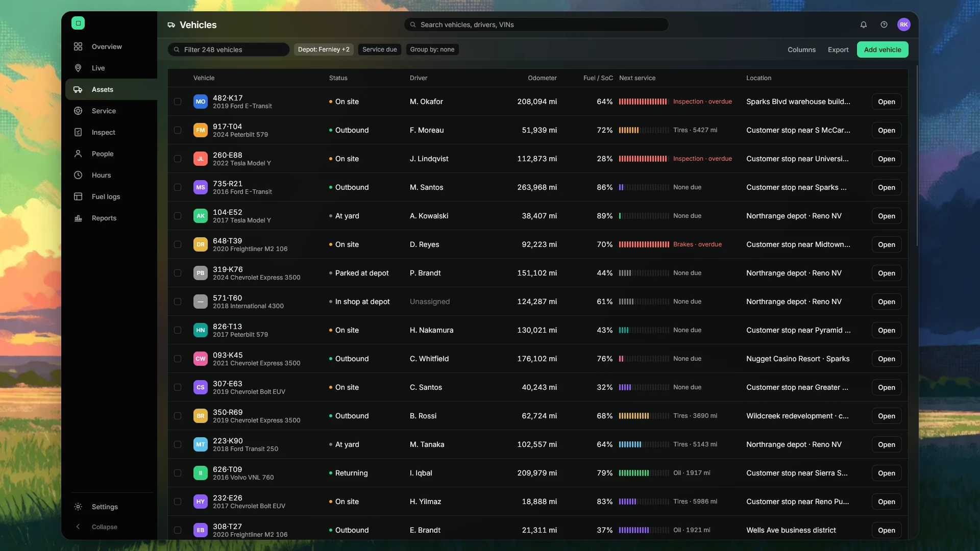Click the People person icon
Image resolution: width=980 pixels, height=551 pixels.
(78, 154)
